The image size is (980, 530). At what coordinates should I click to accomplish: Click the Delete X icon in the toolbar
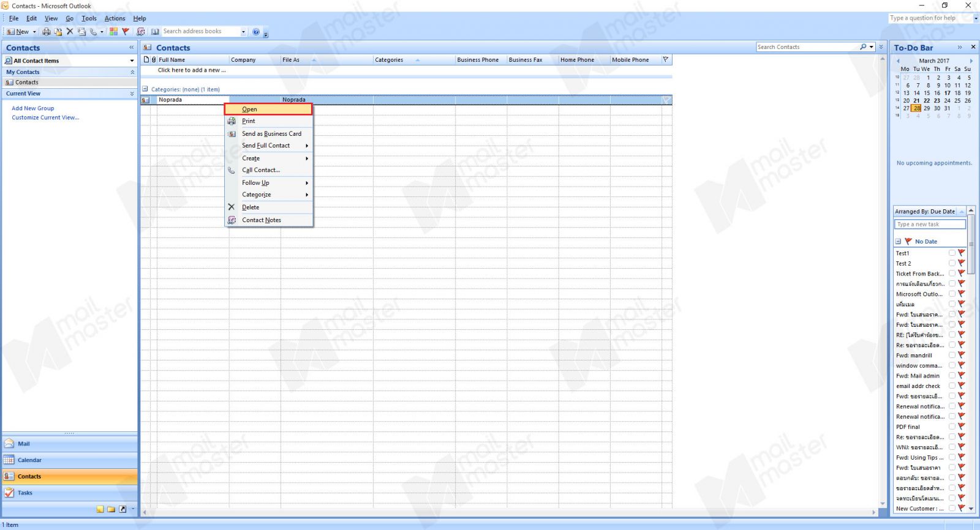70,31
